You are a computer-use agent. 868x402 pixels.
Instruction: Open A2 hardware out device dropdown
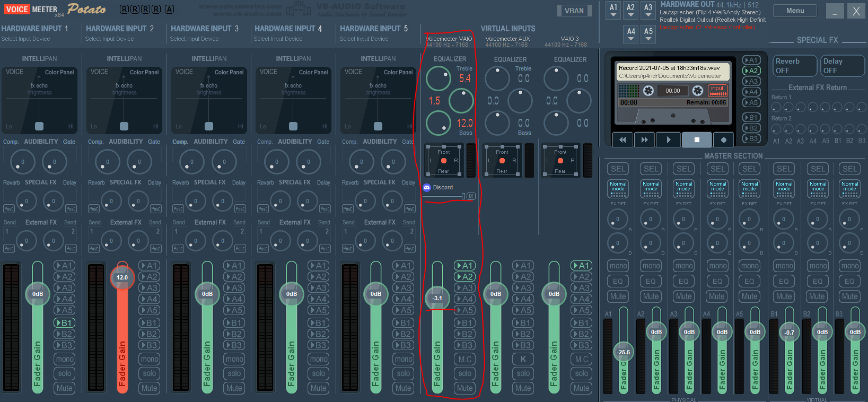[x=630, y=10]
